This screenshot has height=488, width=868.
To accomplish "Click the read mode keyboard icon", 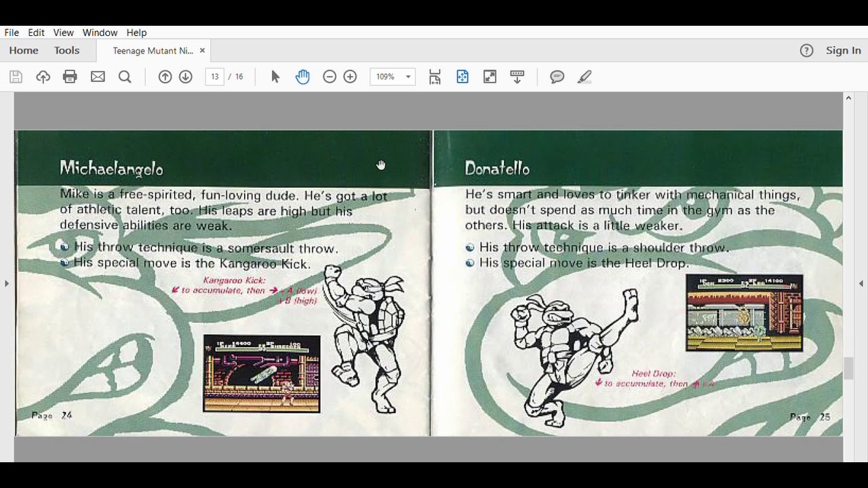I will tap(517, 77).
